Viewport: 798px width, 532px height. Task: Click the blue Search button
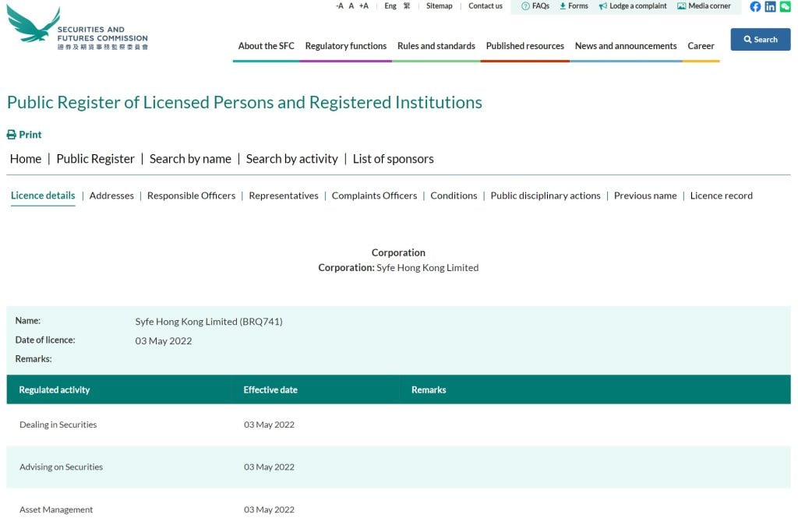pyautogui.click(x=761, y=39)
